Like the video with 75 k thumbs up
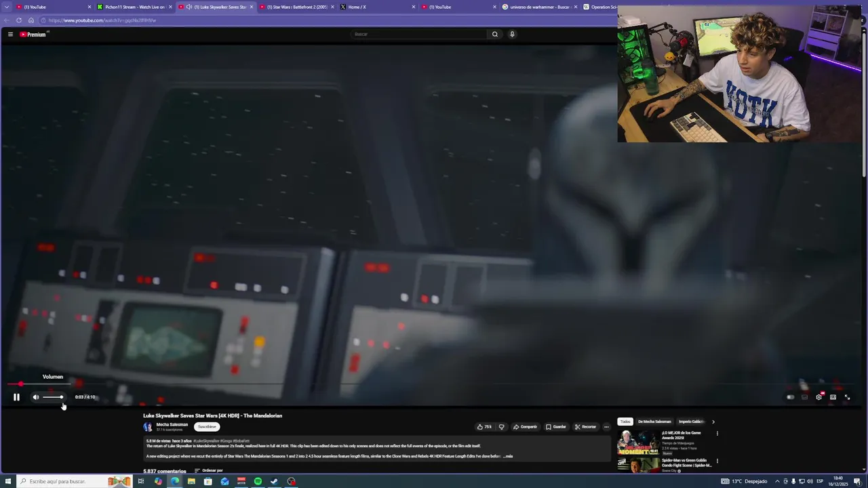This screenshot has width=868, height=488. [484, 427]
